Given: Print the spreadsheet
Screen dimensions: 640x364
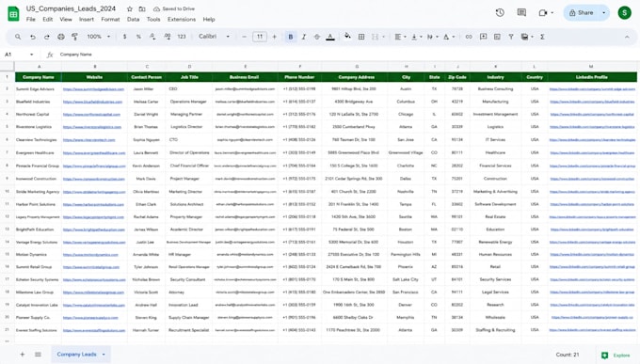Looking at the screenshot, I should click(x=61, y=37).
